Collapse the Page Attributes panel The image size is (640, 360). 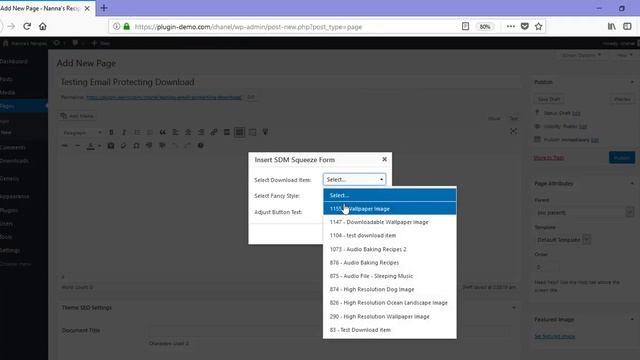point(632,183)
